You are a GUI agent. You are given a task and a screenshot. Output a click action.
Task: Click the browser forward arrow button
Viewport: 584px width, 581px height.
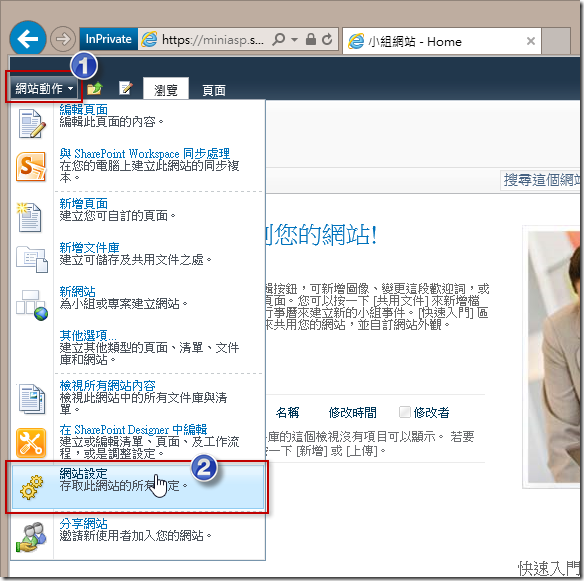[63, 39]
